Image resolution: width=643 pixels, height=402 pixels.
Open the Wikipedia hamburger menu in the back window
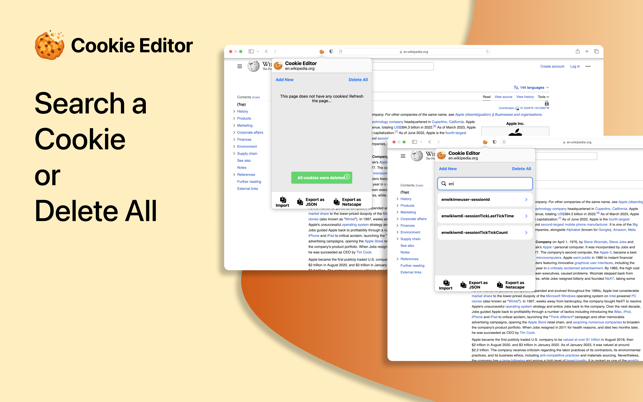(239, 66)
